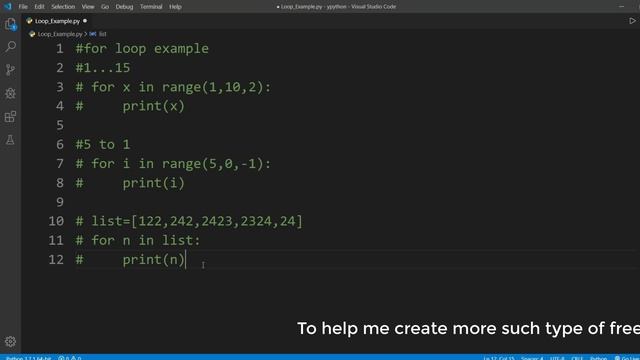
Task: Click Loop_Example.py in the breadcrumb
Action: [60, 34]
